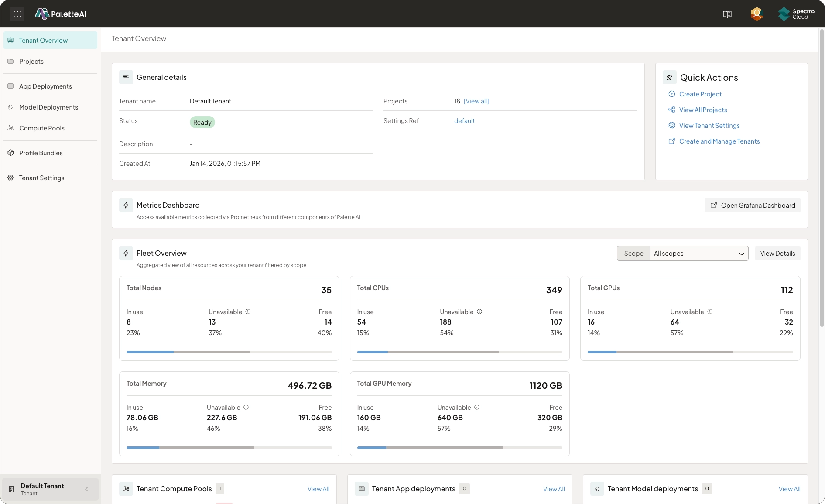Click info icon beside Total Memory Unavailable

pos(246,407)
